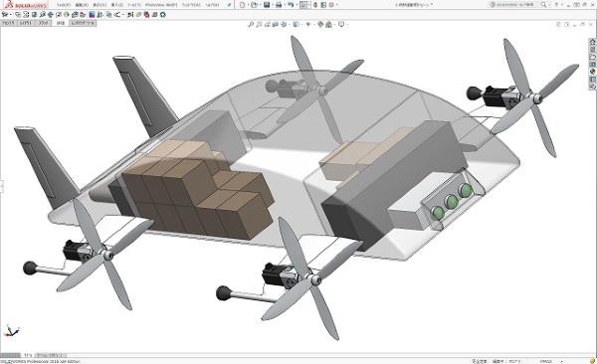This screenshot has height=364, width=597.
Task: Expand the Undo dropdown arrow
Action: click(297, 5)
